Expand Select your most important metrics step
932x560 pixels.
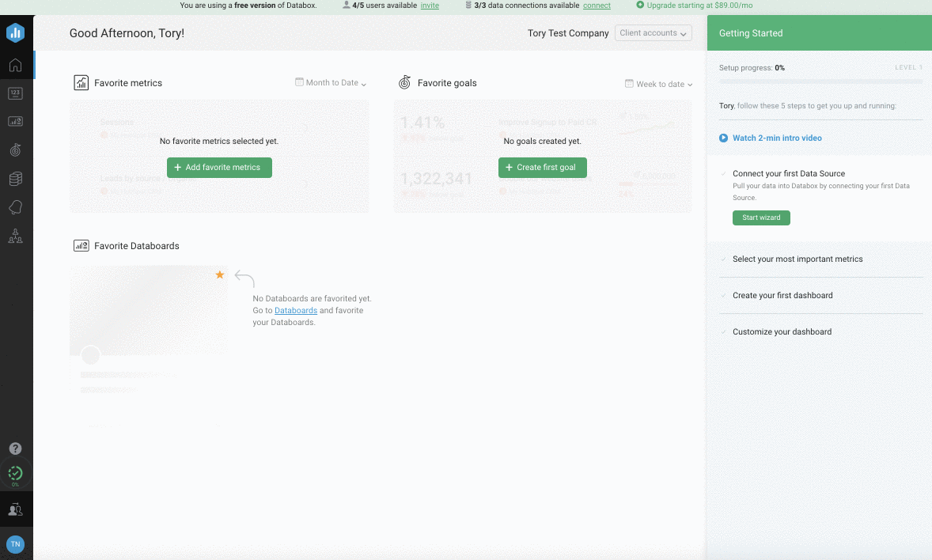click(798, 259)
